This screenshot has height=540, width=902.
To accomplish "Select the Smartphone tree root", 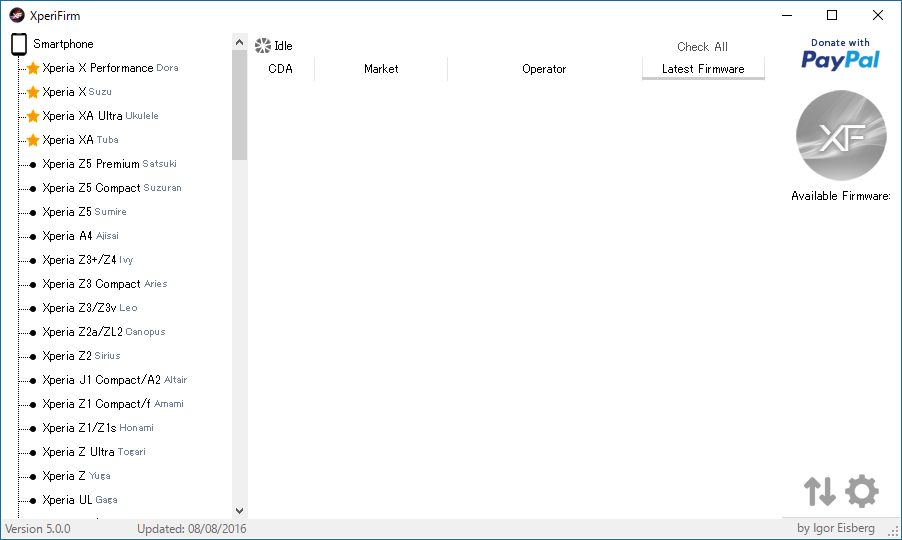I will click(63, 44).
